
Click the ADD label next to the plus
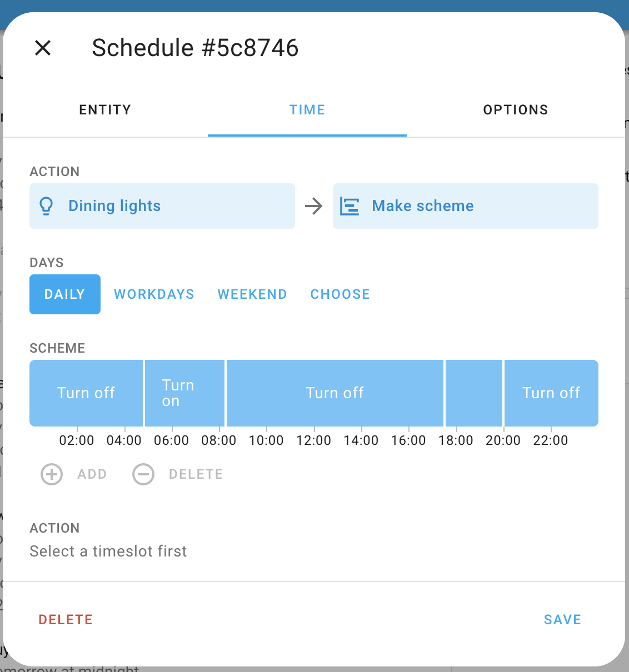click(91, 474)
